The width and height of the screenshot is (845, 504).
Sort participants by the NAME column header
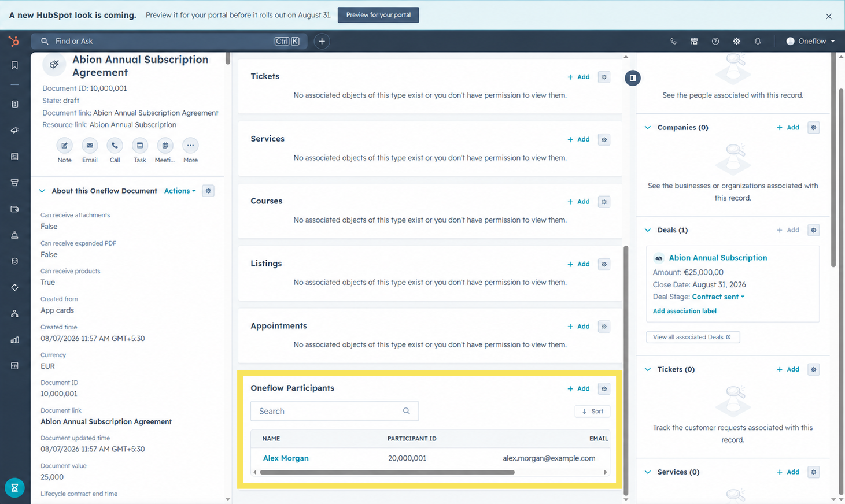coord(271,439)
